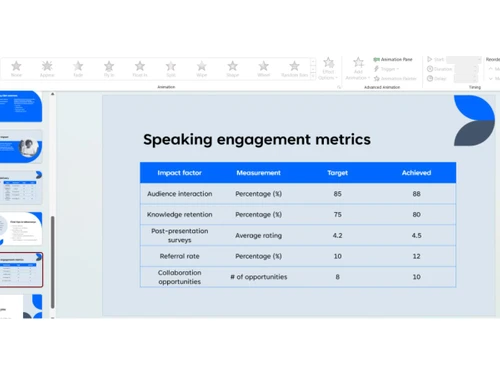Click the Duration timing field
The width and height of the screenshot is (500, 375).
pos(466,69)
